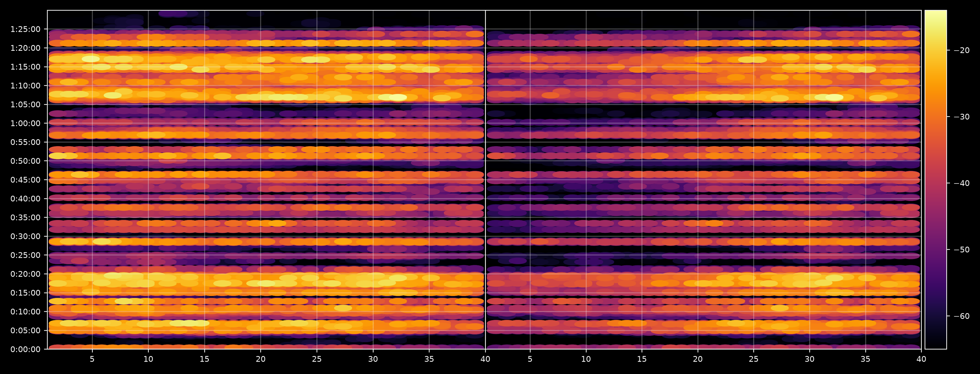Click x-axis label 5 under the right heatmap
980x374 pixels.
530,359
